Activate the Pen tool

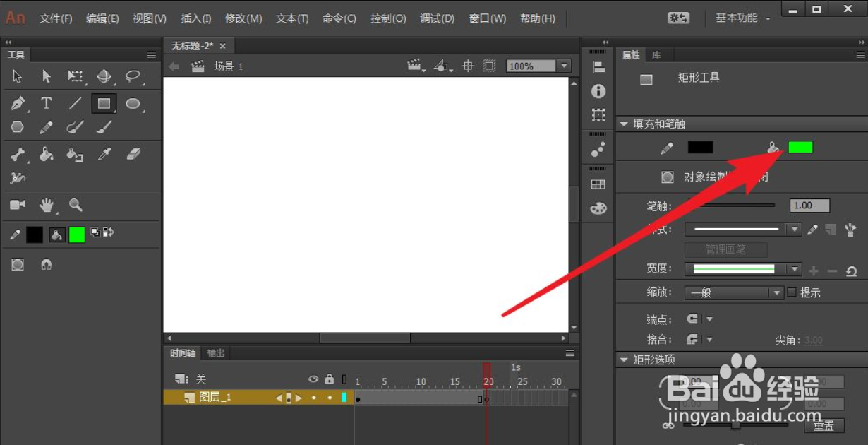[x=18, y=103]
